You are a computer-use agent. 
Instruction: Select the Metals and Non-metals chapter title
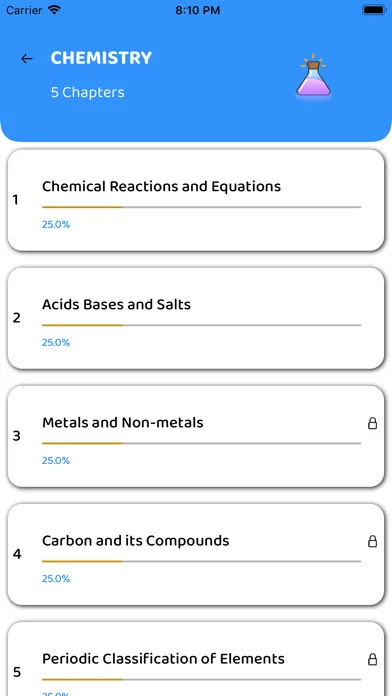(123, 423)
